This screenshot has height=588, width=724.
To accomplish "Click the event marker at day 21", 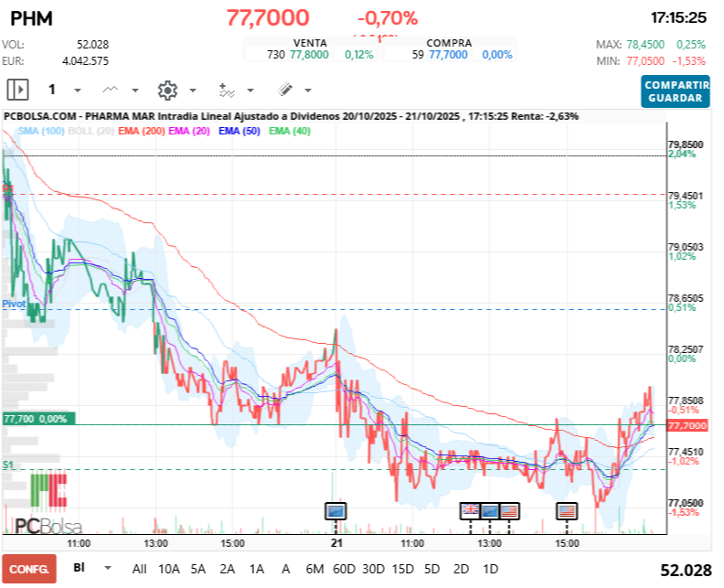I will point(335,510).
